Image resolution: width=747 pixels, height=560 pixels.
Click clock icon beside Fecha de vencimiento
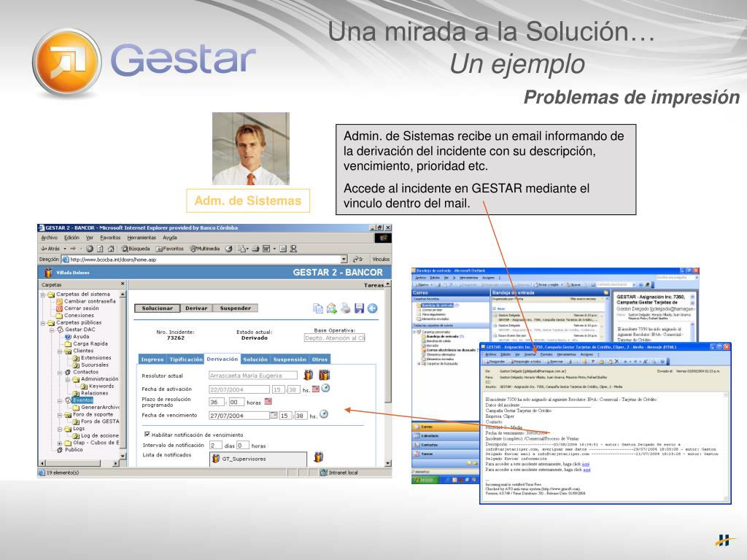point(324,414)
